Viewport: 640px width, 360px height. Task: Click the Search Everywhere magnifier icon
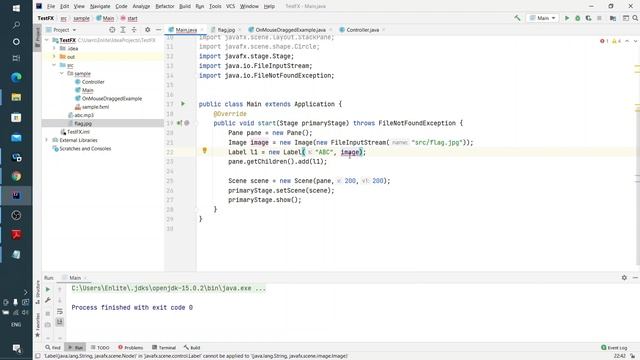[635, 18]
